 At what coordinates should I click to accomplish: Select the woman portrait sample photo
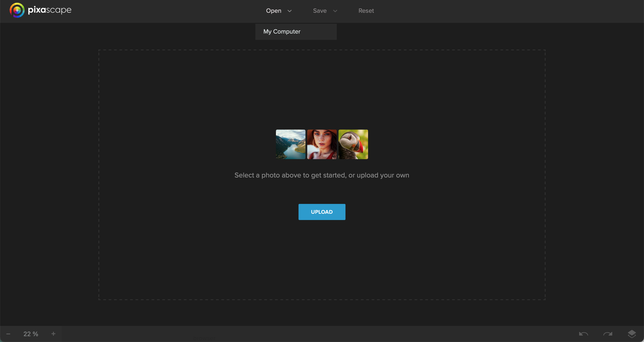click(x=322, y=144)
